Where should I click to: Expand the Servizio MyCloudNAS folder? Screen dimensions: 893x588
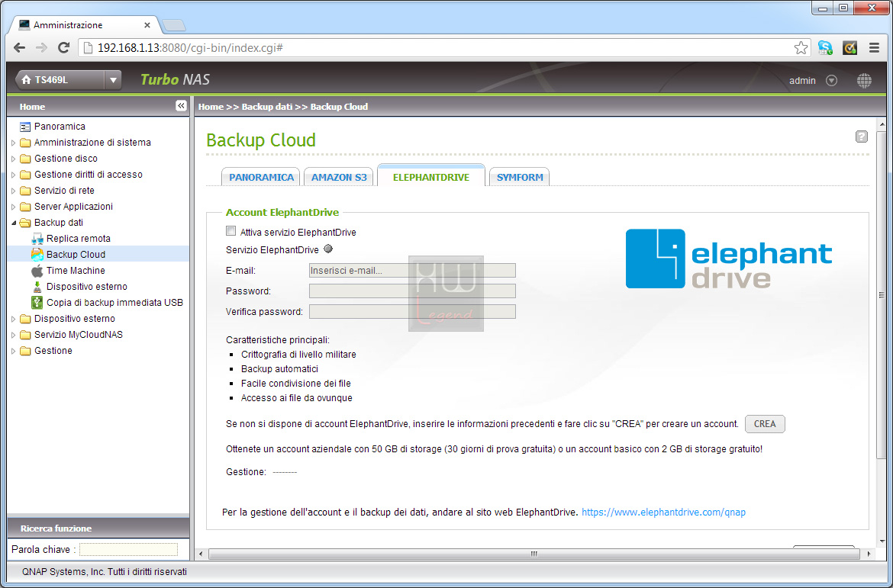click(14, 335)
